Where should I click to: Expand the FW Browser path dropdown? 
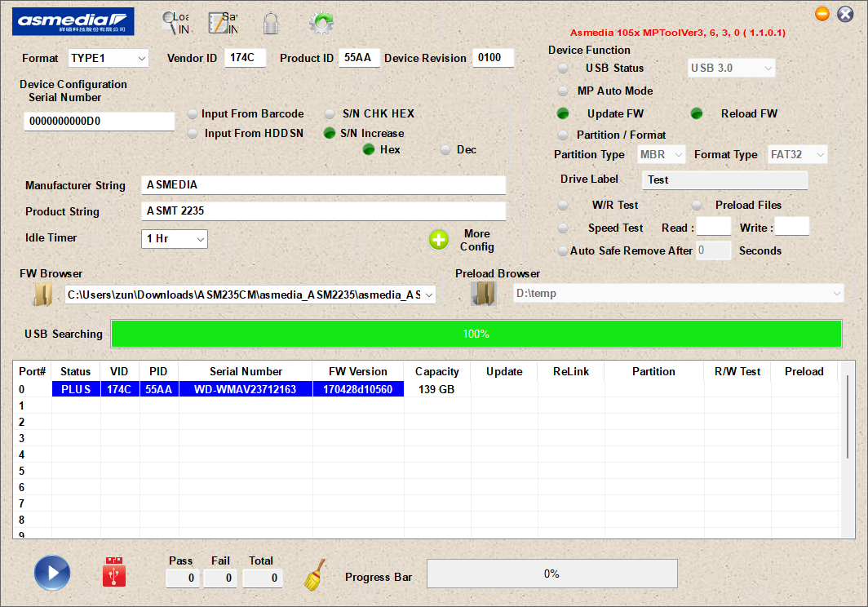(x=428, y=295)
